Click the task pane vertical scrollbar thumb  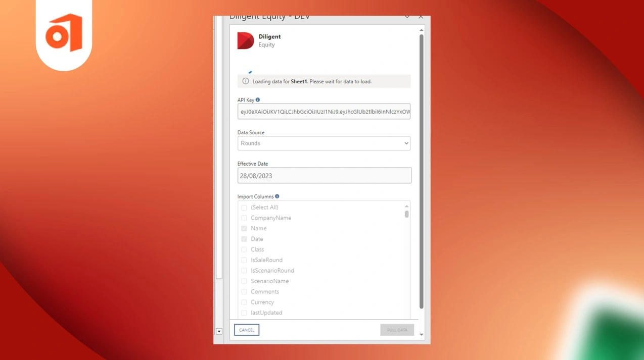[422, 172]
